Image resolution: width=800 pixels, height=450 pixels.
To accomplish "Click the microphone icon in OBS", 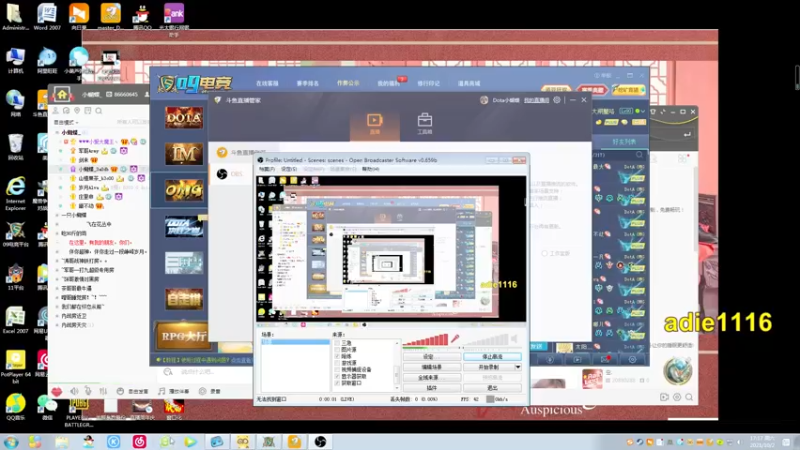I will click(x=454, y=338).
